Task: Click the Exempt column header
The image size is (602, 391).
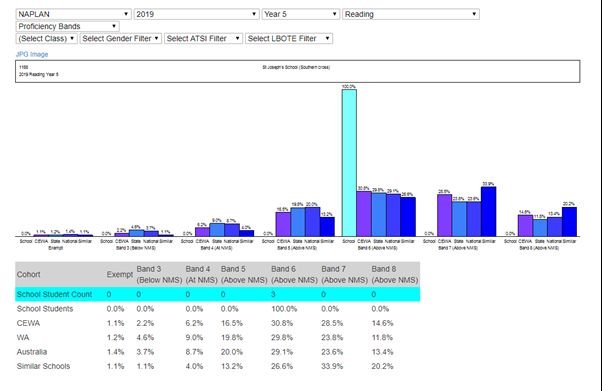Action: pyautogui.click(x=120, y=275)
